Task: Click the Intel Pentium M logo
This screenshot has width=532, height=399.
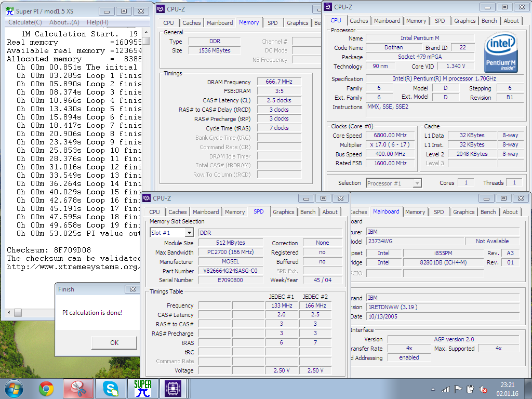Action: coord(501,52)
